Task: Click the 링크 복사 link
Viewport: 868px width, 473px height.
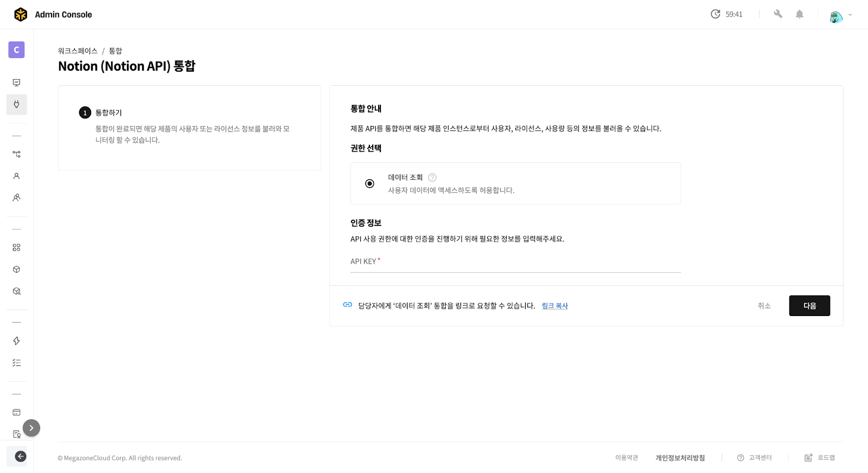Action: click(555, 306)
